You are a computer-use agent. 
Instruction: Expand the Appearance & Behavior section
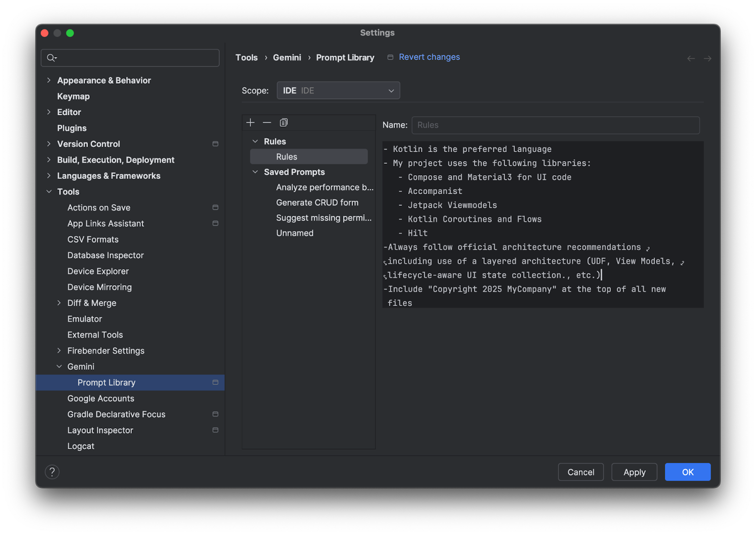click(x=49, y=80)
